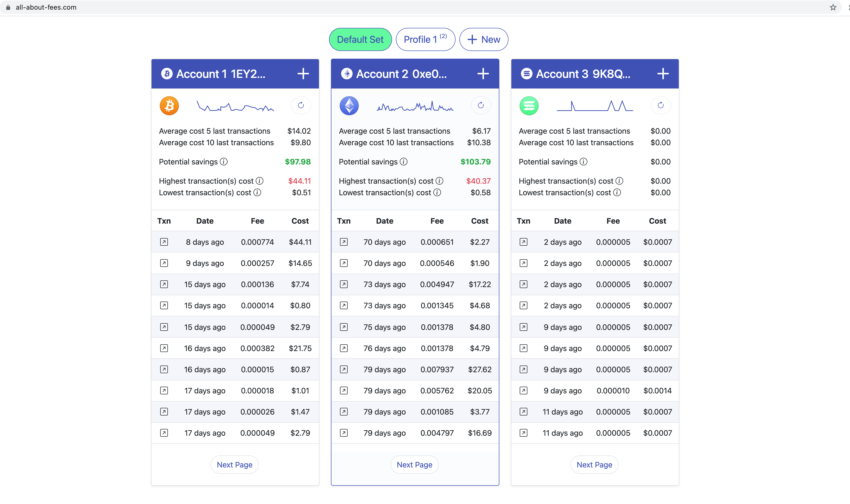
Task: Create a new profile with New button
Action: 483,39
